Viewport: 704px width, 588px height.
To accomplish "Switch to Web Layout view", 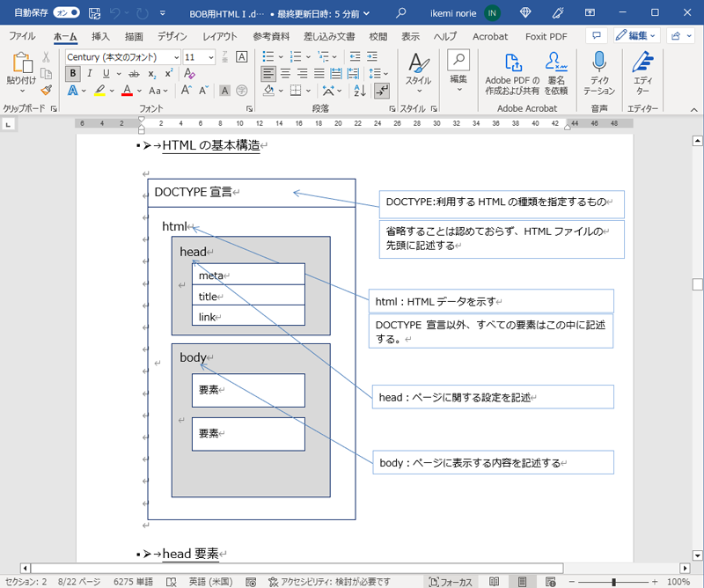I will [x=550, y=582].
